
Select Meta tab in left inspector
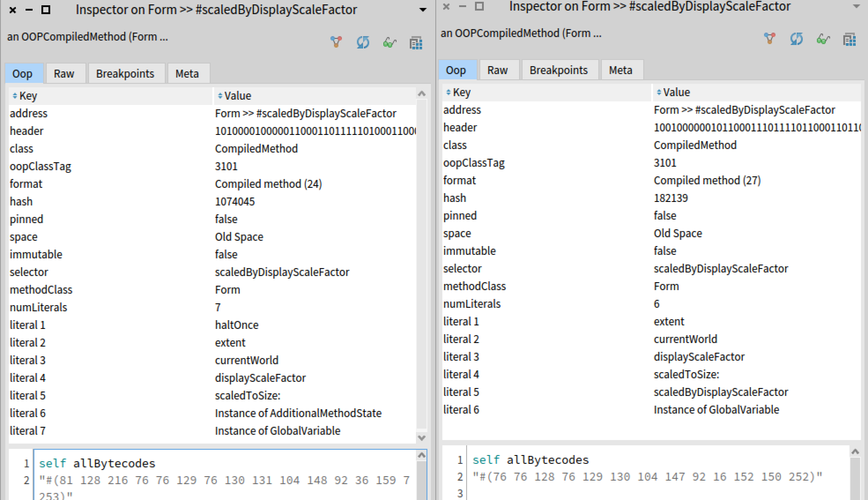[187, 74]
